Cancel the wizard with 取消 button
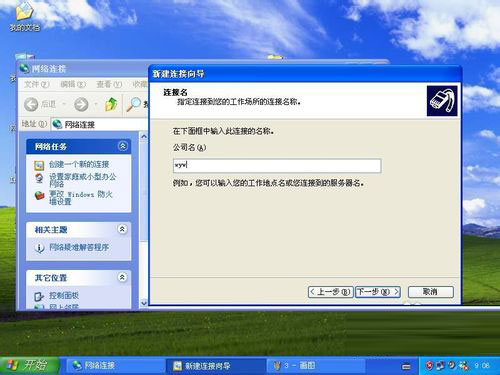500x375 pixels. coord(431,292)
